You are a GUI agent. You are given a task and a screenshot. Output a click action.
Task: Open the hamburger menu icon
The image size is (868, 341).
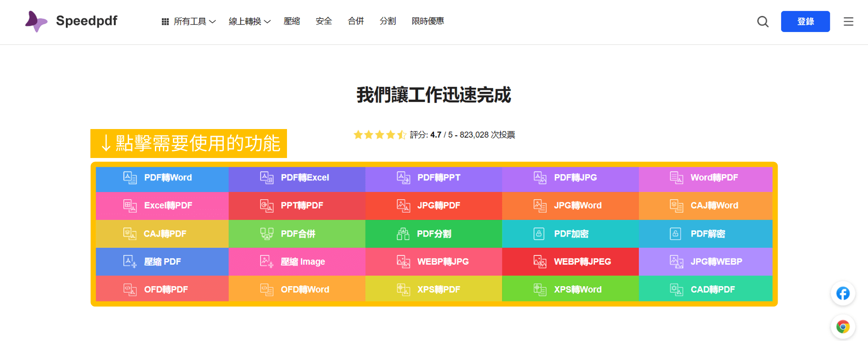point(848,22)
